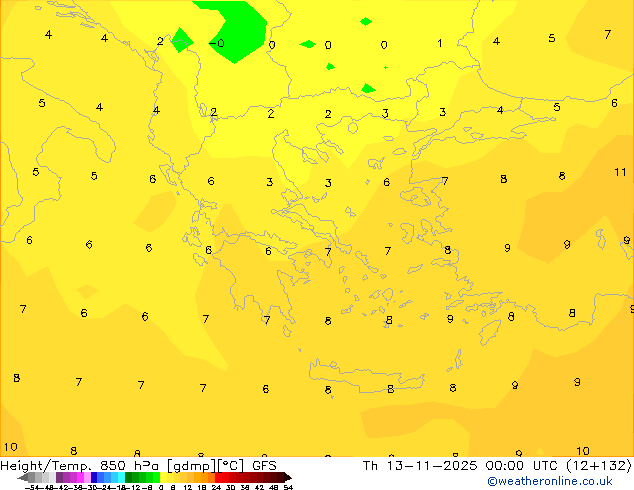Image resolution: width=634 pixels, height=490 pixels.
Task: Click the 11 temperature value on the map
Action: pyautogui.click(x=620, y=172)
